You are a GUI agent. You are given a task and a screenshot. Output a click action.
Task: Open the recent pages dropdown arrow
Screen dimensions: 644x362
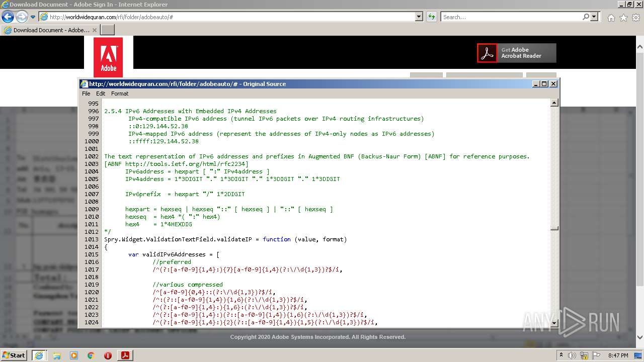click(33, 17)
